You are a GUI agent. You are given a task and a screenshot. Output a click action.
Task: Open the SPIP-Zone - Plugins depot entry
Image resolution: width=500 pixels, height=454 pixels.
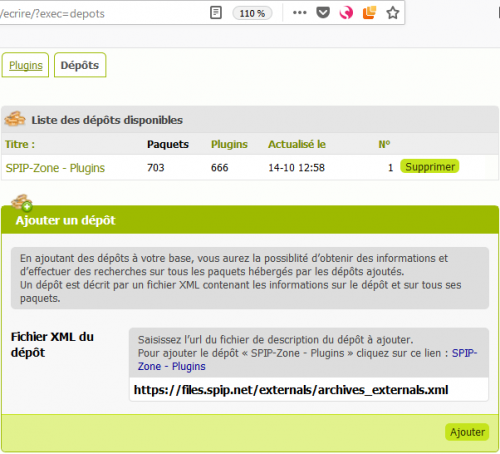click(x=55, y=168)
